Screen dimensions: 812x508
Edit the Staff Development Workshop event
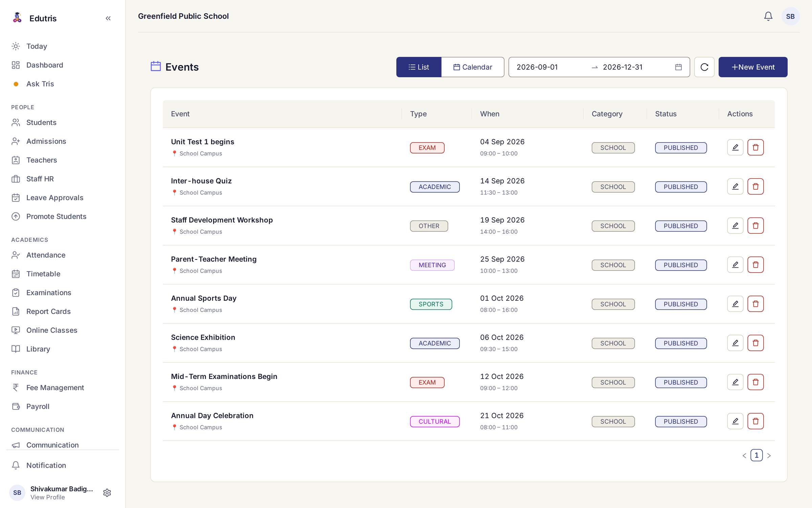[735, 226]
